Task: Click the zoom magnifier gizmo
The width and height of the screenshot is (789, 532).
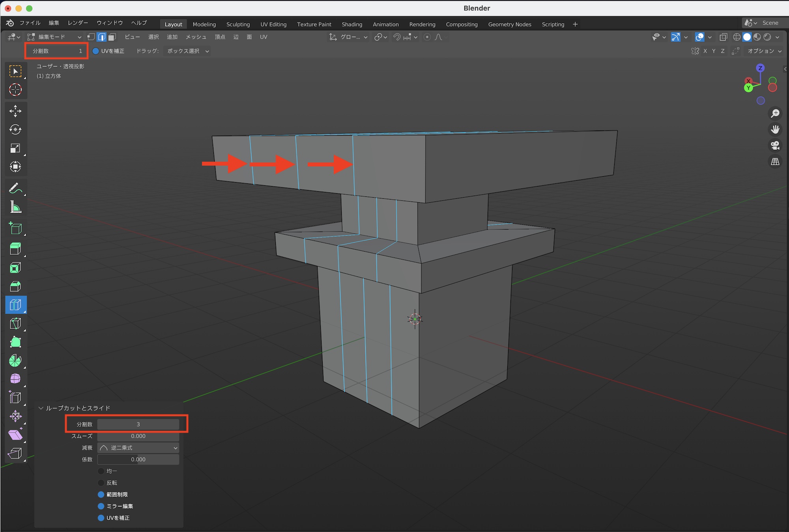Action: click(x=775, y=114)
